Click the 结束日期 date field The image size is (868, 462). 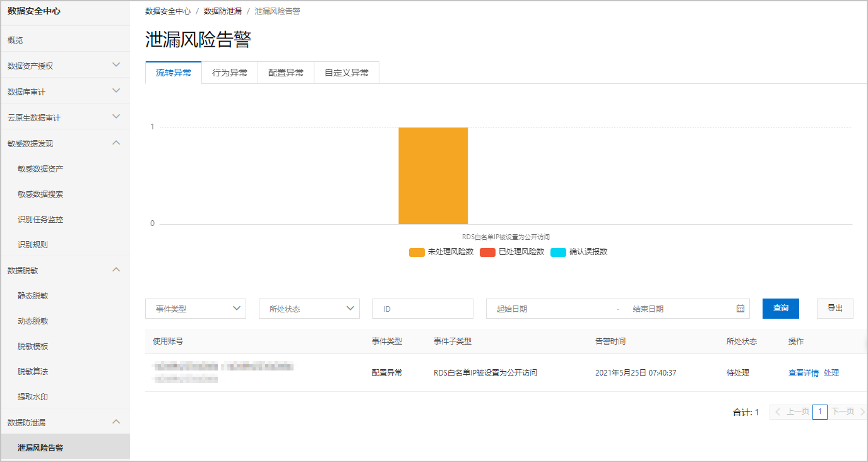coord(679,309)
